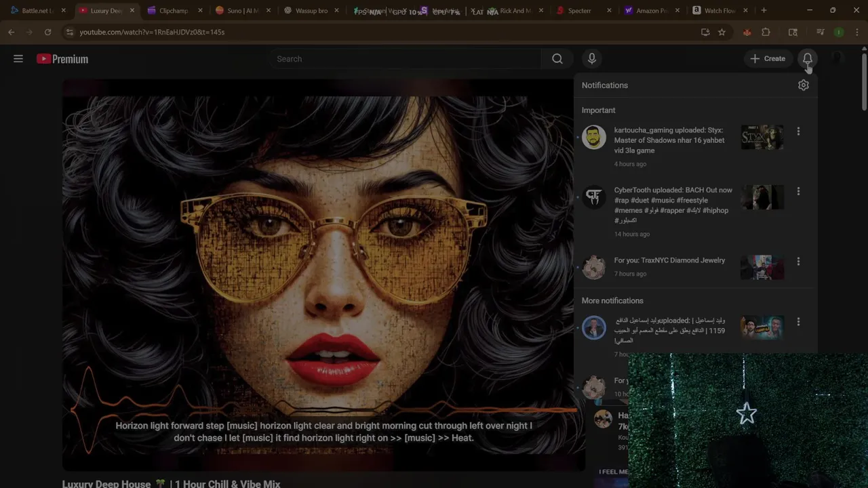Open options for kartoucha_gaming notification
This screenshot has height=488, width=868.
coord(798,131)
